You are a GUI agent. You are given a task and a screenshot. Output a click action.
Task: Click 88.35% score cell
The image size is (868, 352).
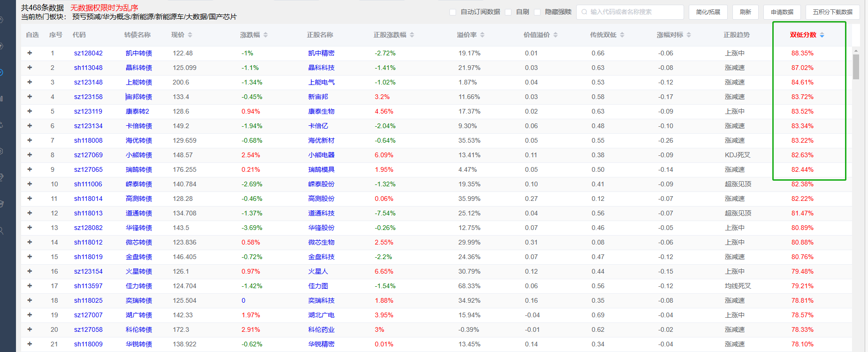tap(802, 53)
